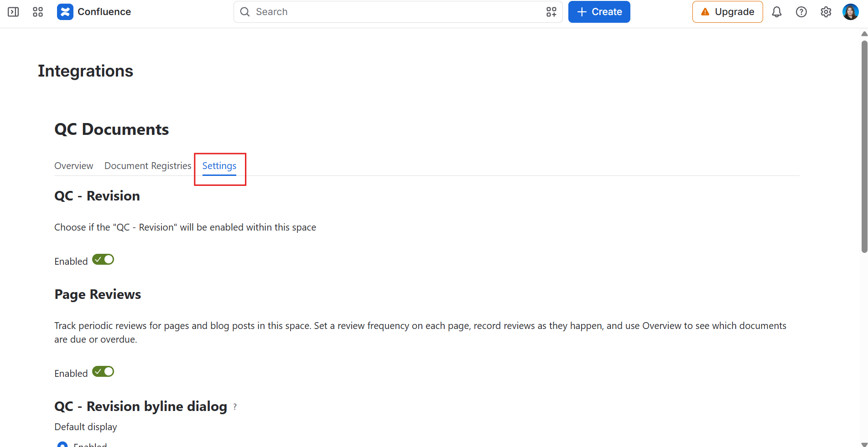Viewport: 868px width, 447px height.
Task: Click the Create button
Action: pos(599,12)
